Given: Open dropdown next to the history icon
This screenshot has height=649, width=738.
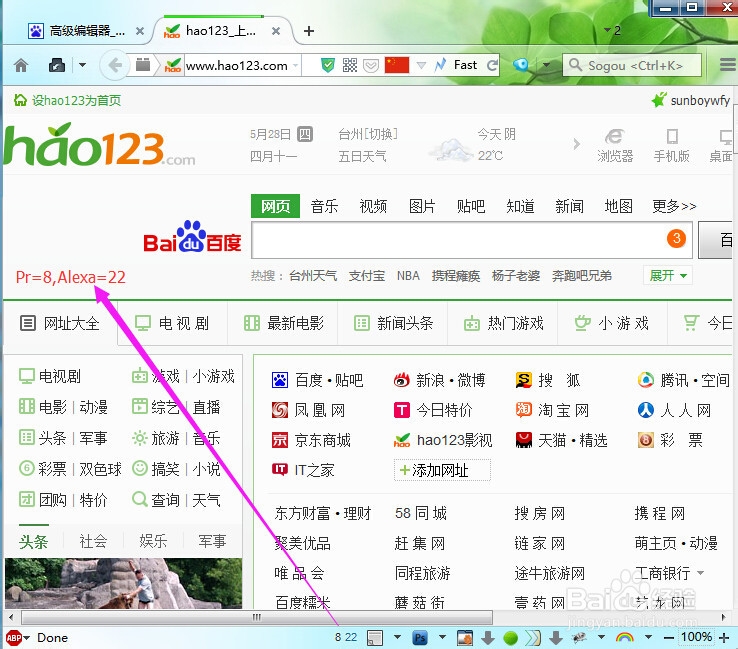Looking at the screenshot, I should click(x=82, y=64).
